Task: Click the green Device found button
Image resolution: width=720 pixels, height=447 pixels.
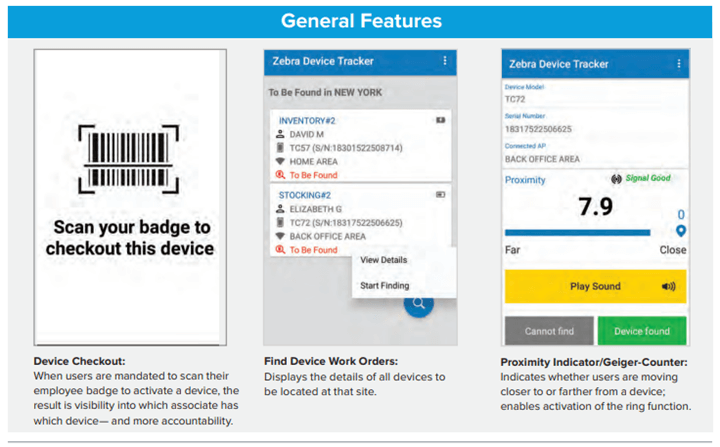Action: click(641, 331)
